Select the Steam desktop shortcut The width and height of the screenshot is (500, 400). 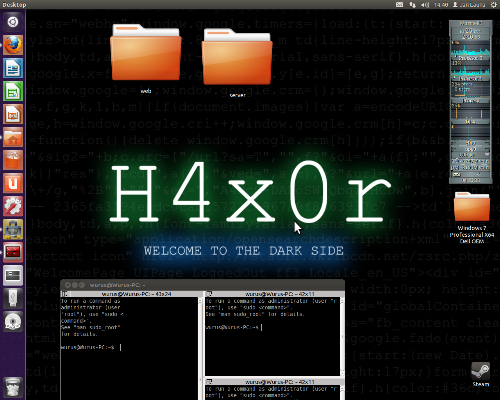pyautogui.click(x=480, y=374)
